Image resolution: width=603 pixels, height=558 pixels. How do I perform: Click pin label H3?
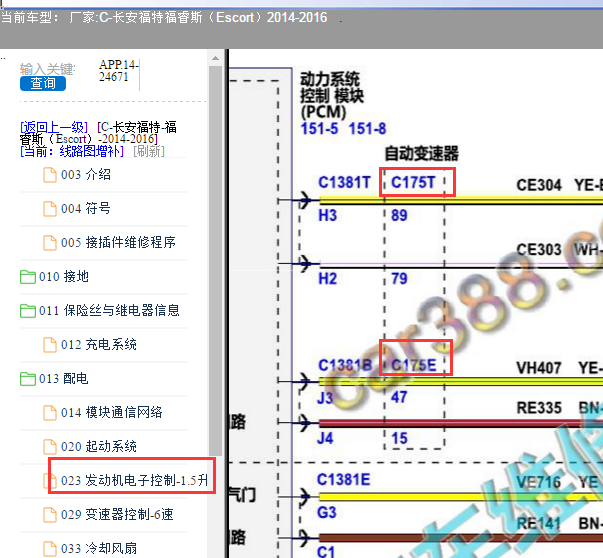pyautogui.click(x=327, y=216)
